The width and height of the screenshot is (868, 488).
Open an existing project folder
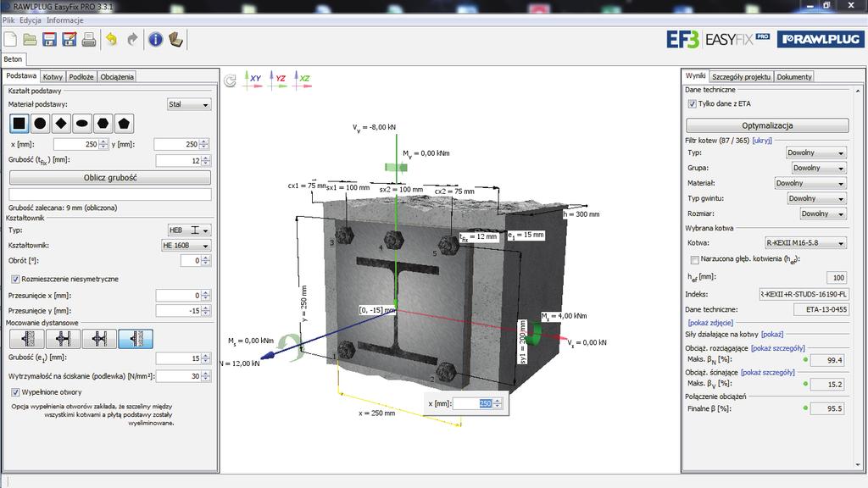pyautogui.click(x=30, y=39)
